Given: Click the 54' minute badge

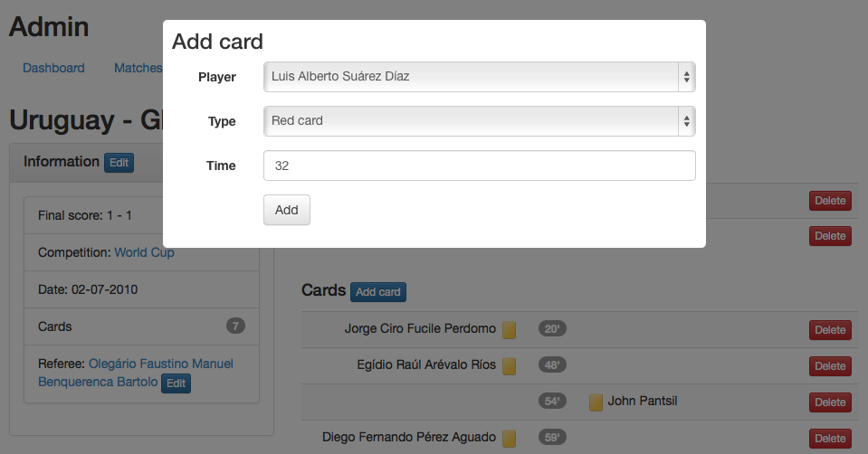Looking at the screenshot, I should (x=551, y=402).
